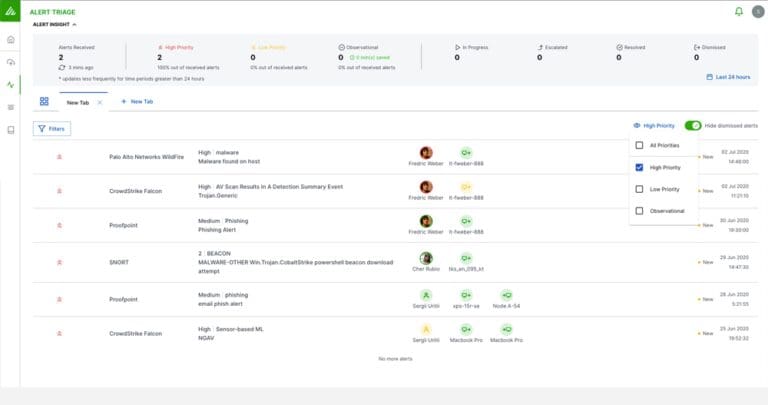Check the Observational checkbox
Screen dimensions: 768x405
click(639, 211)
